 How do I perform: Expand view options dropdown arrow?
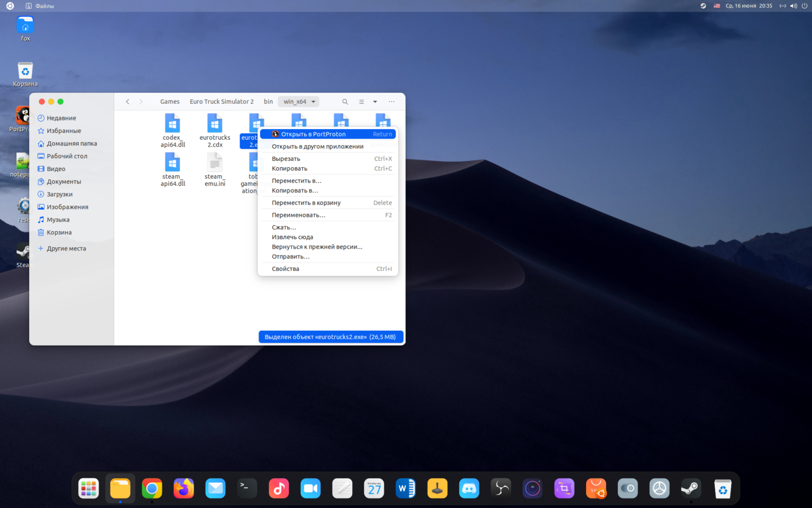(375, 102)
